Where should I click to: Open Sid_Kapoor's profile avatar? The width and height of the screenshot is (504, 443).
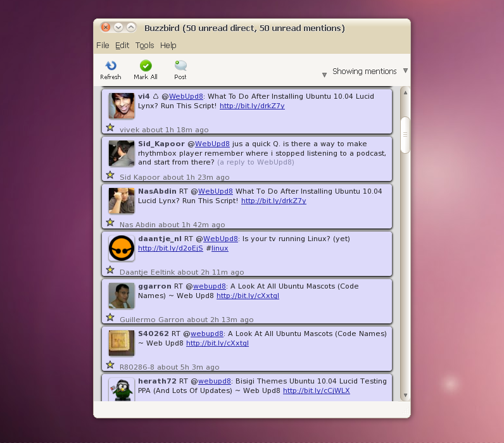[122, 153]
